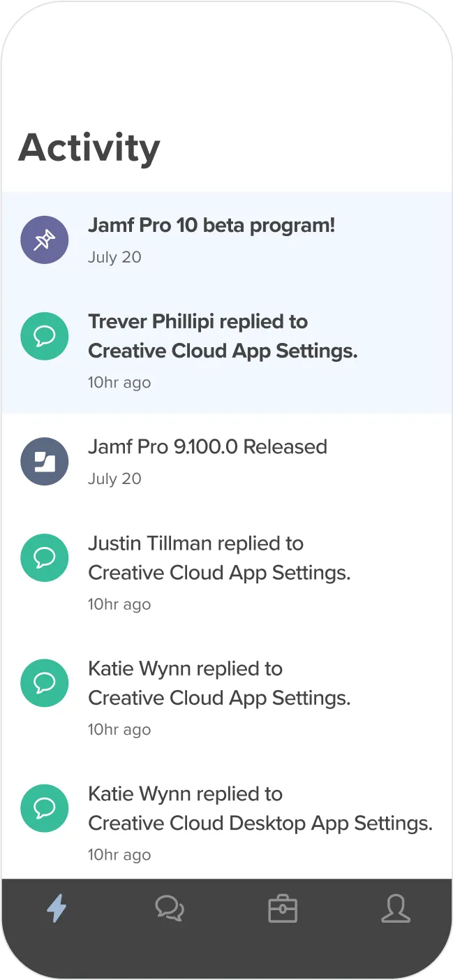Open the "Jamf Pro 10 beta program!" post
This screenshot has width=453, height=980.
point(211,226)
